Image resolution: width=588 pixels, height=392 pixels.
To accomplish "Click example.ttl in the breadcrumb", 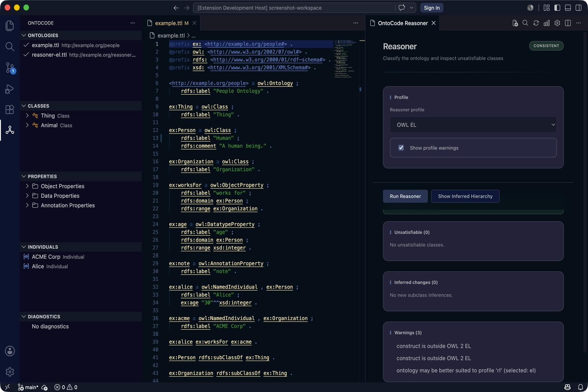I will (171, 36).
